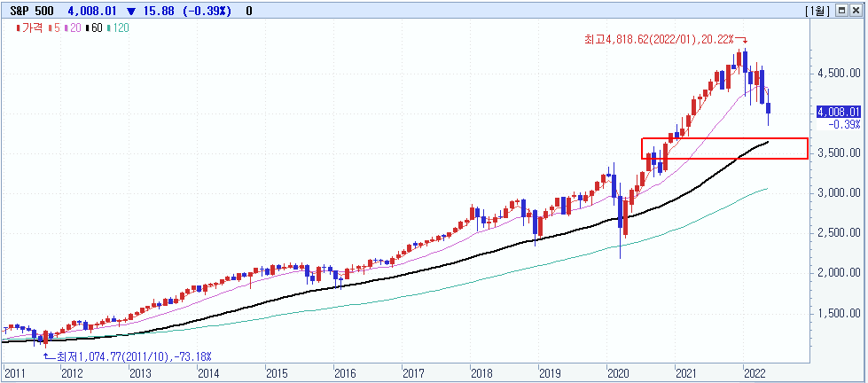The image size is (868, 383).
Task: Click the maximize chart window button
Action: tap(841, 11)
